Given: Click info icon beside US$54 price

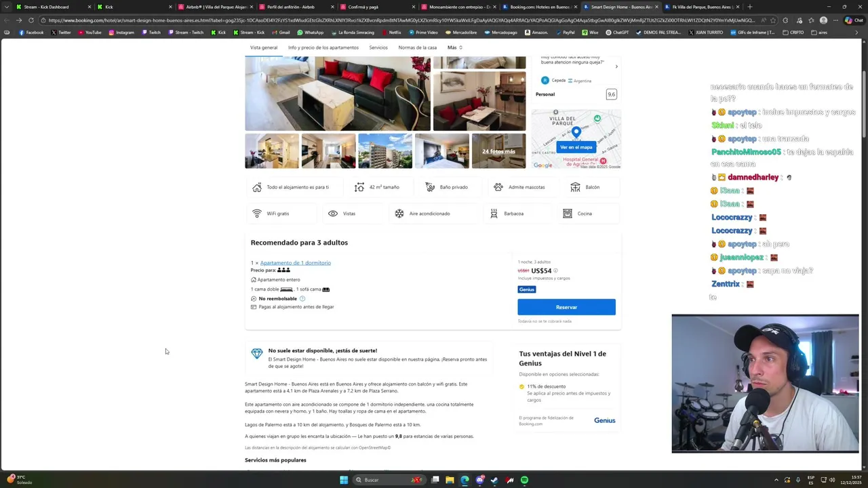Looking at the screenshot, I should click(x=555, y=270).
